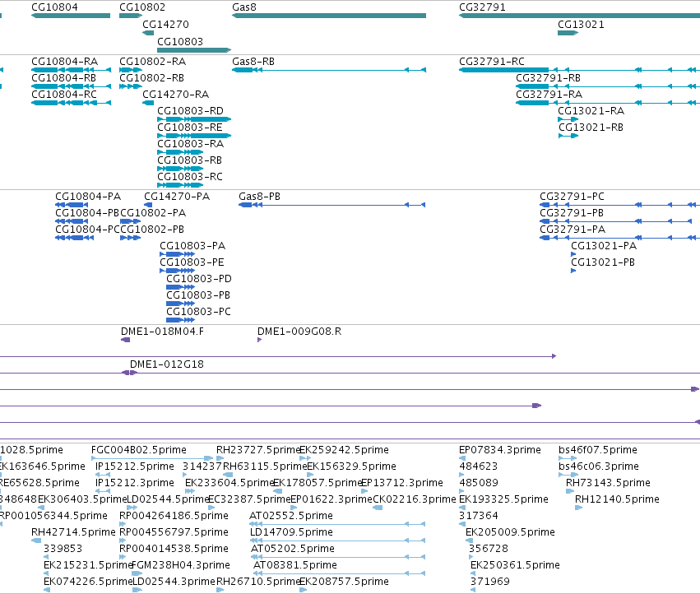Click the IP15212.5prime EST label
The height and width of the screenshot is (594, 700).
[x=135, y=466]
